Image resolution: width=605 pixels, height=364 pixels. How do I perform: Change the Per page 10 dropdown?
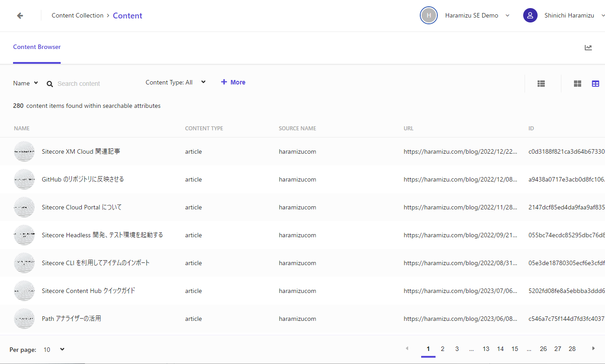54,349
